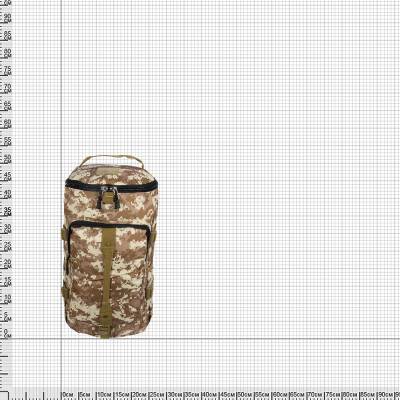This screenshot has width=400, height=400.
Task: Click the 85 см mark on left ruler
Action: click(7, 36)
